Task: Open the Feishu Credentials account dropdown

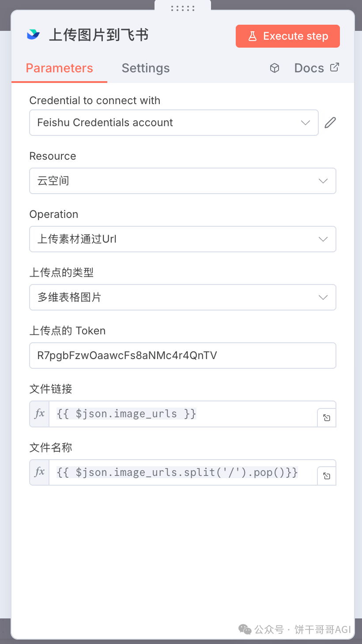Action: pyautogui.click(x=174, y=123)
